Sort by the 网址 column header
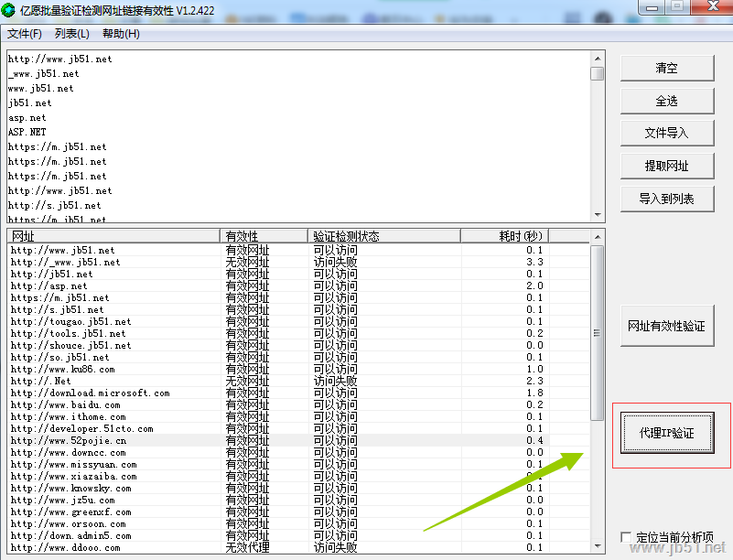This screenshot has height=560, width=733. pos(113,236)
